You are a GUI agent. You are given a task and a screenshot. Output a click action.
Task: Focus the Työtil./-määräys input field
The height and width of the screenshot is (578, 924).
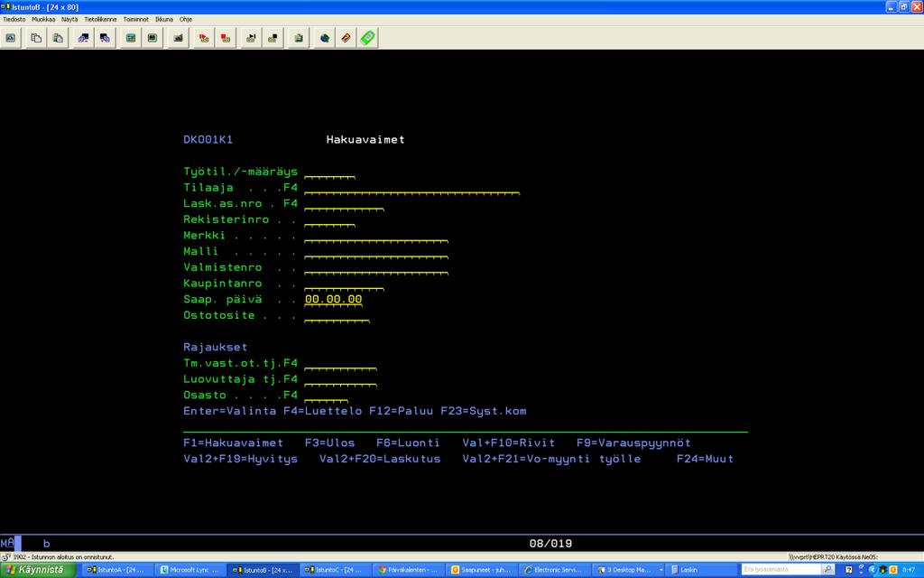329,172
